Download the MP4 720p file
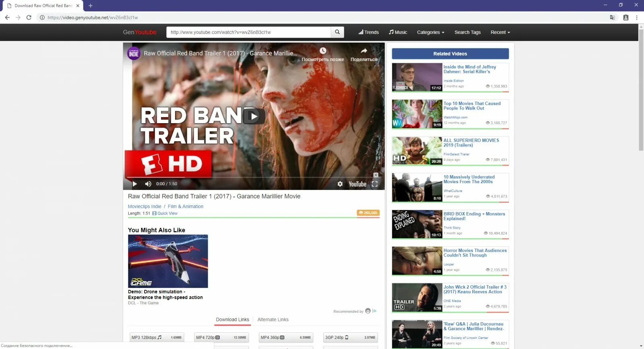Image resolution: width=644 pixels, height=349 pixels. tap(221, 337)
